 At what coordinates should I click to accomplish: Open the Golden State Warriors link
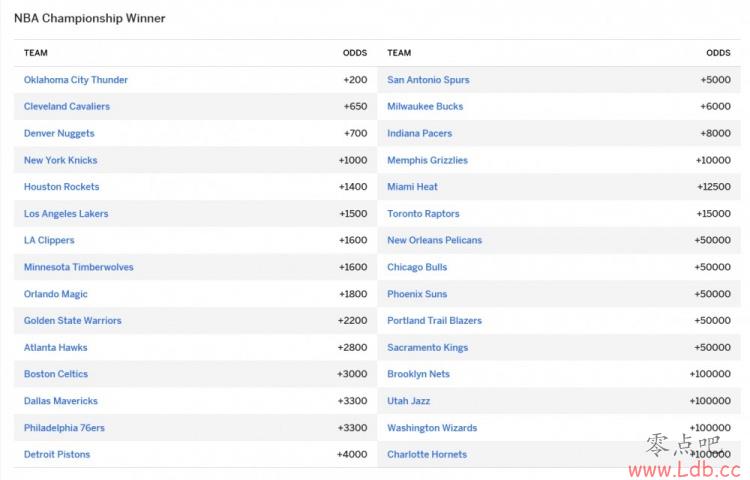[73, 321]
